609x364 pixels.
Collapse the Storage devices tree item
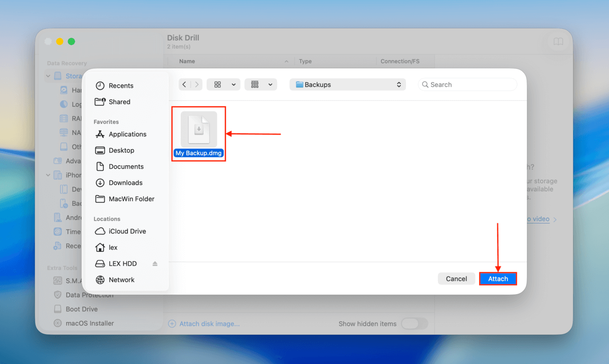pyautogui.click(x=48, y=76)
